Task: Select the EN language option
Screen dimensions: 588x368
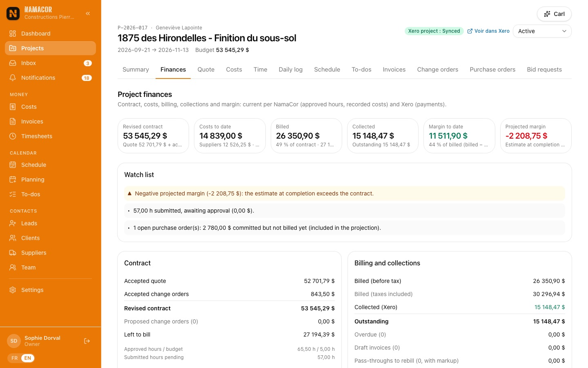Action: pyautogui.click(x=28, y=358)
